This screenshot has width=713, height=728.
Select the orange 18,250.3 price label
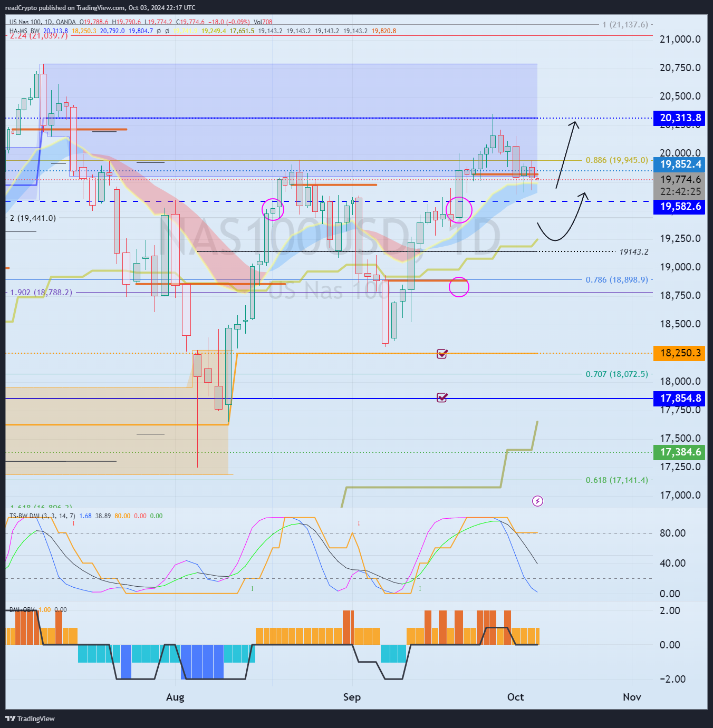[x=679, y=353]
